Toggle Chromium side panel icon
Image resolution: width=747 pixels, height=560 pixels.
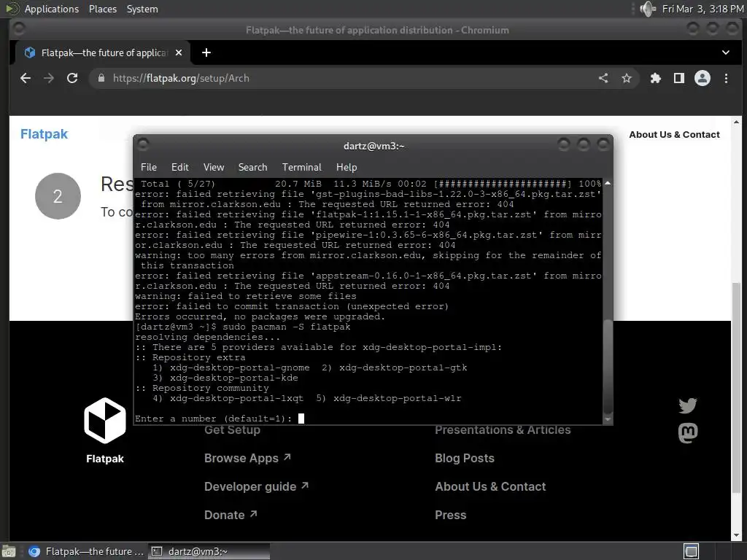(679, 78)
